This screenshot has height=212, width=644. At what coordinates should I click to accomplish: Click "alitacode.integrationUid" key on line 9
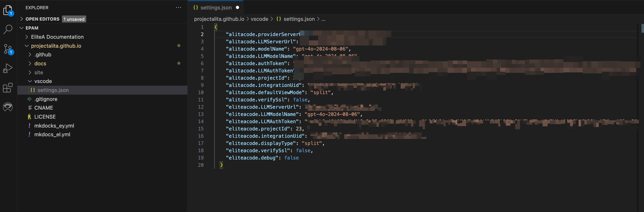(x=263, y=85)
